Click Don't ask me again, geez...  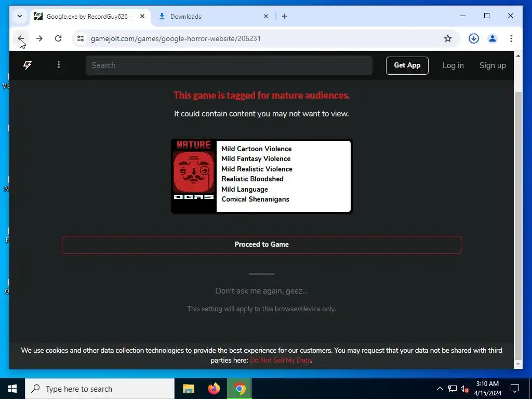pos(262,291)
